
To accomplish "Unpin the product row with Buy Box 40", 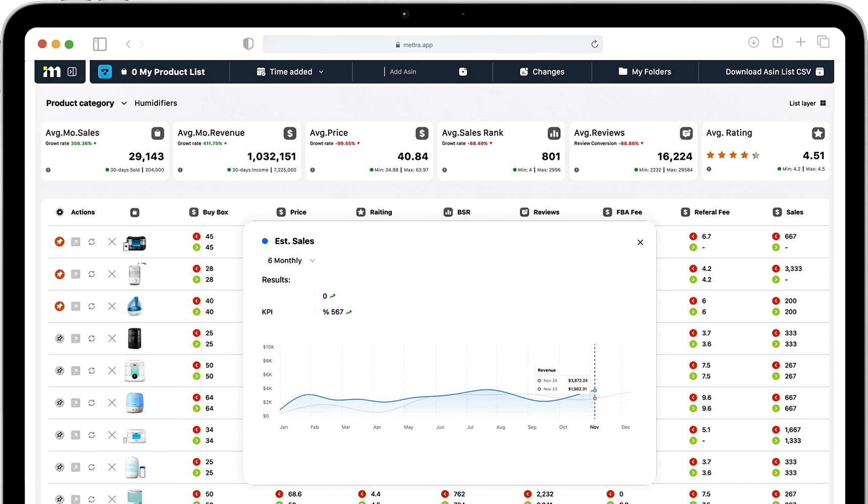I will pyautogui.click(x=60, y=306).
